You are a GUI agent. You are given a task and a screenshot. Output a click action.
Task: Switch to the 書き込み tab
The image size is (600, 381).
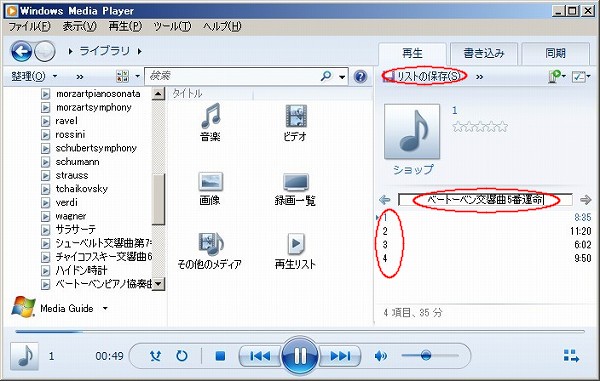tap(484, 53)
